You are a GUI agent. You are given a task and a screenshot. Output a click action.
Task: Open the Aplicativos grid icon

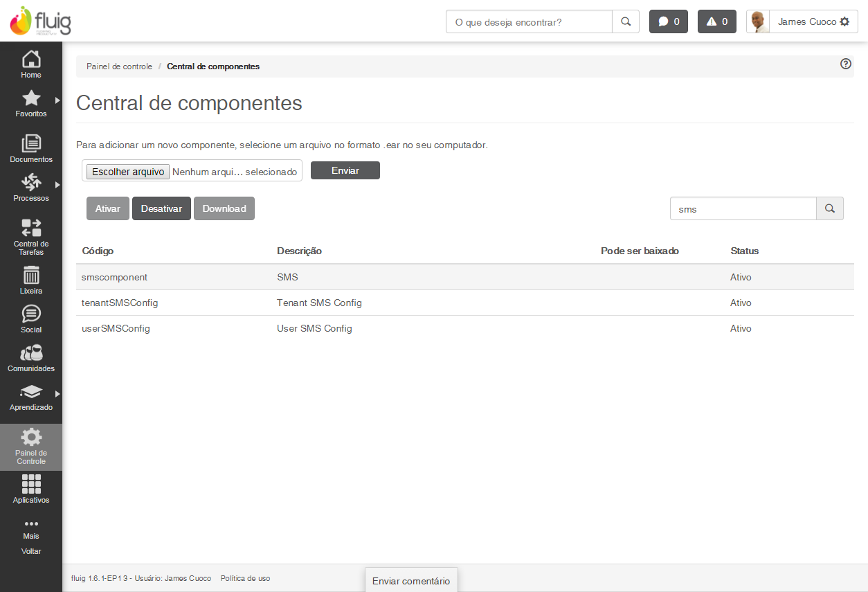point(31,483)
